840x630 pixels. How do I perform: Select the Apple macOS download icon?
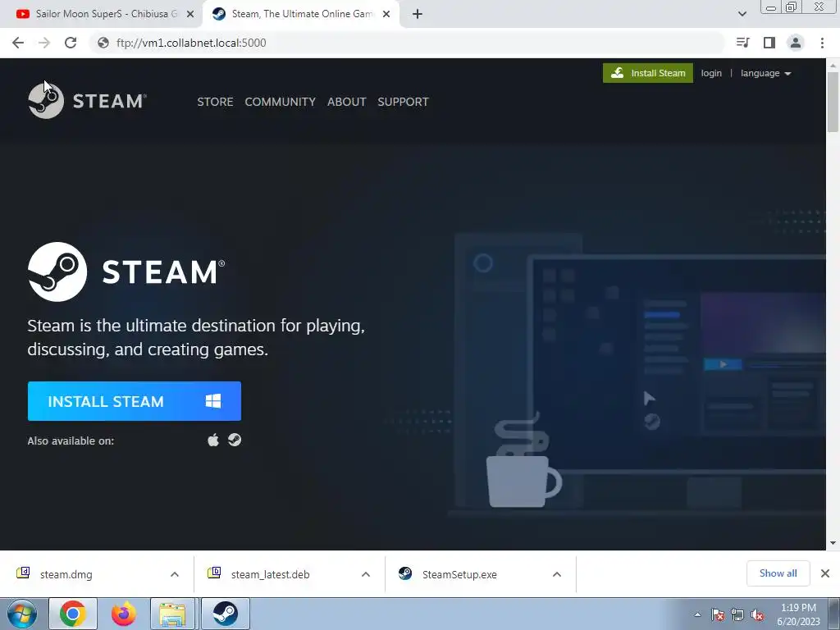tap(213, 441)
